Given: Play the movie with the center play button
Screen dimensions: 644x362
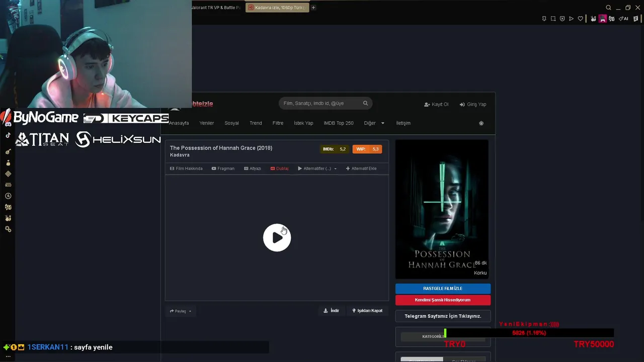Looking at the screenshot, I should tap(277, 238).
